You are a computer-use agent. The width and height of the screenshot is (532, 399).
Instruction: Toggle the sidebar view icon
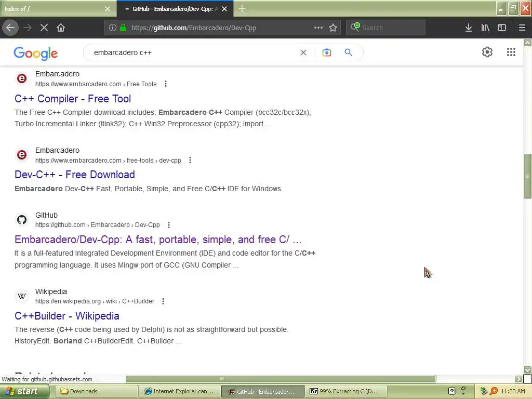pyautogui.click(x=502, y=28)
